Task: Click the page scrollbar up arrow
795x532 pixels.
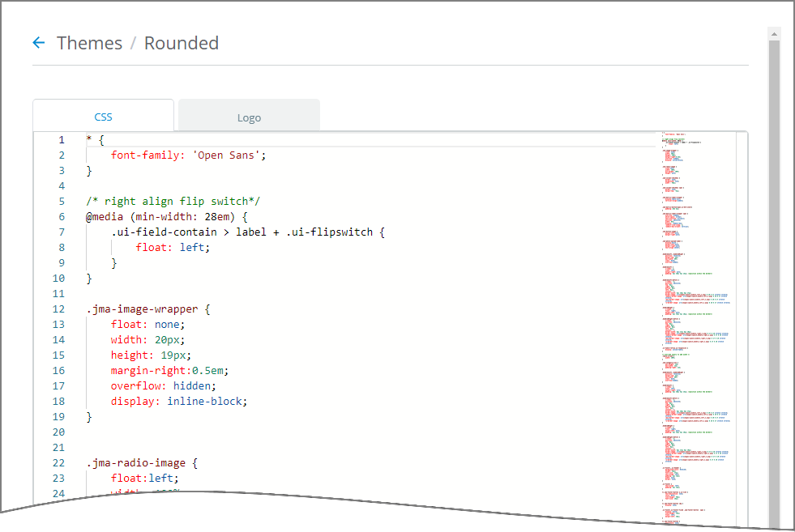Action: 774,34
